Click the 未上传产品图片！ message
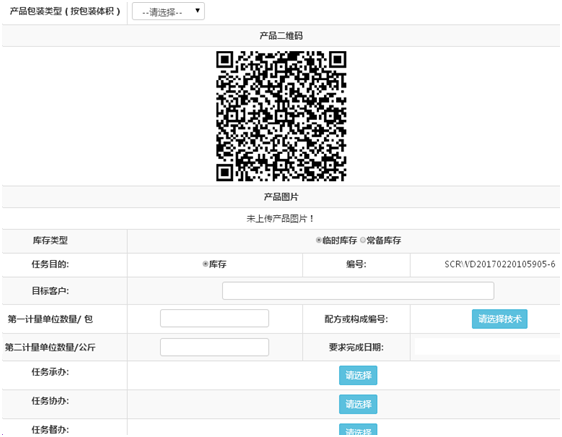The height and width of the screenshot is (437, 562). (281, 218)
